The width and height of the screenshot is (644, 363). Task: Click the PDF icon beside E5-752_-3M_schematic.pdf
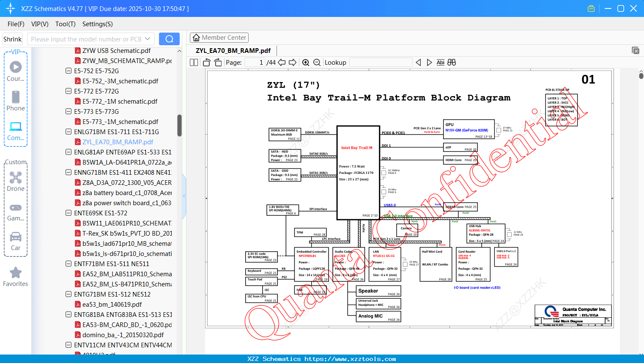coord(78,81)
